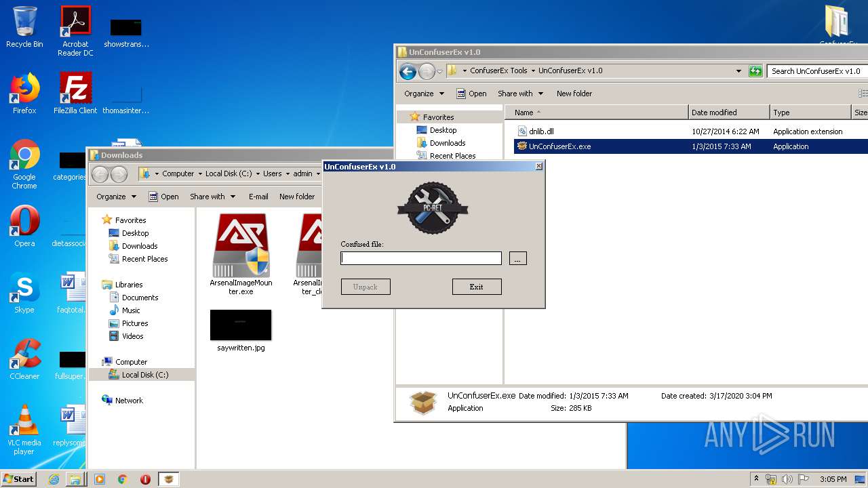The image size is (868, 488).
Task: Click Open in UnConfuserEx explorer toolbar
Action: (471, 94)
